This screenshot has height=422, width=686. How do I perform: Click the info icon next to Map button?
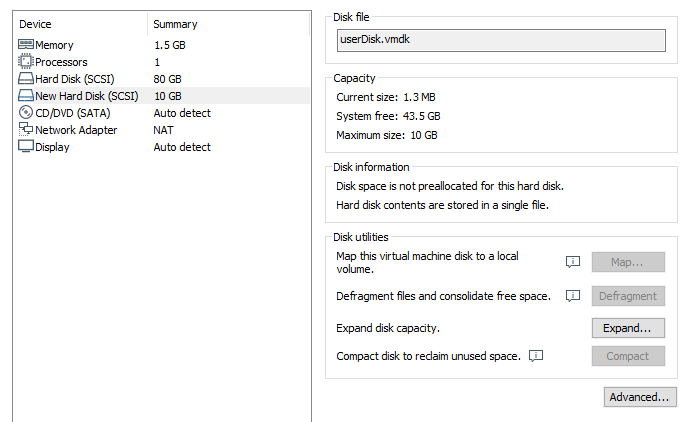(573, 262)
